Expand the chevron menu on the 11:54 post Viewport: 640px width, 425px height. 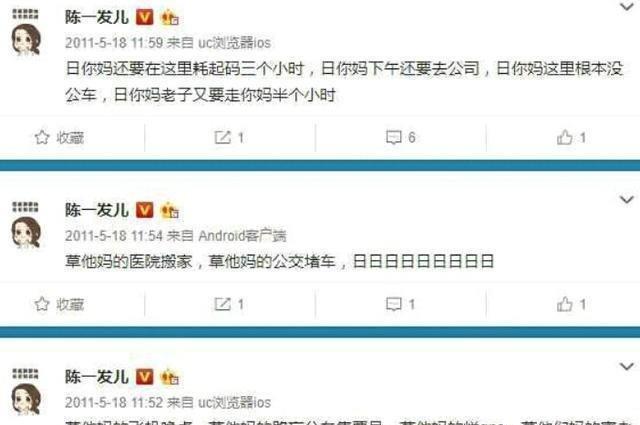point(627,200)
